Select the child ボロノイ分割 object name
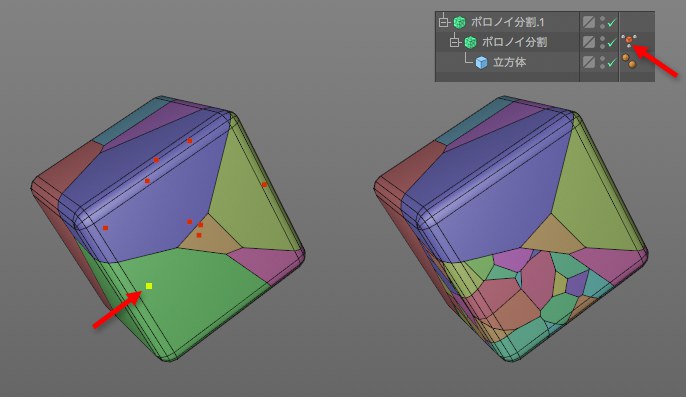This screenshot has height=397, width=686. point(514,42)
